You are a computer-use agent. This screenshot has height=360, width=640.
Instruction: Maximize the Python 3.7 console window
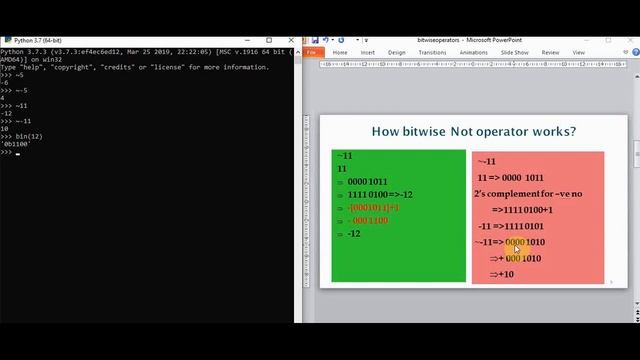(x=269, y=40)
